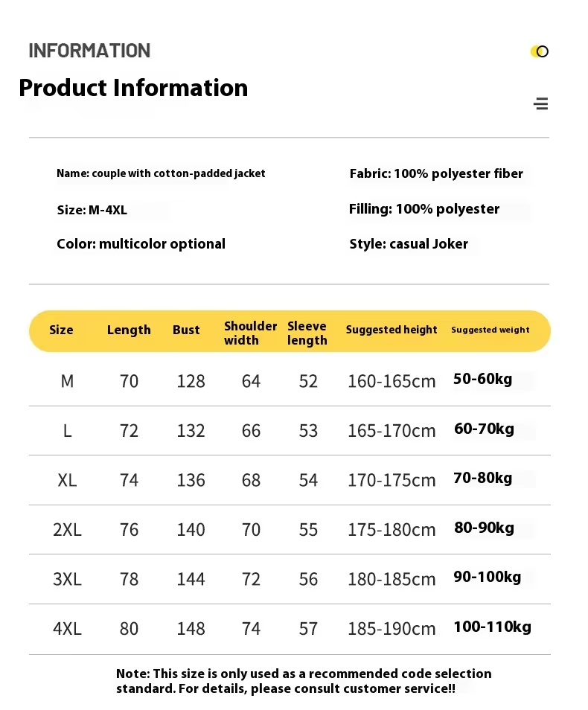Click the Suggested weight column header
Screen dimensions: 588x710
[490, 330]
